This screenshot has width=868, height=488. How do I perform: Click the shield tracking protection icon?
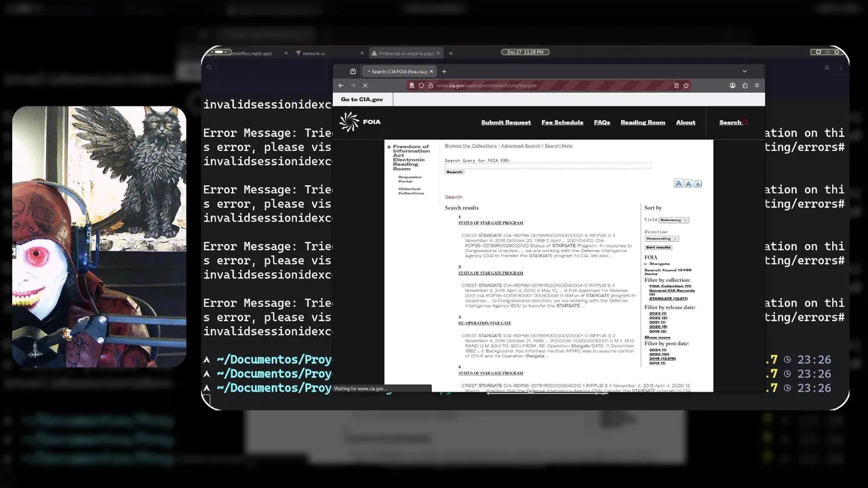(421, 85)
